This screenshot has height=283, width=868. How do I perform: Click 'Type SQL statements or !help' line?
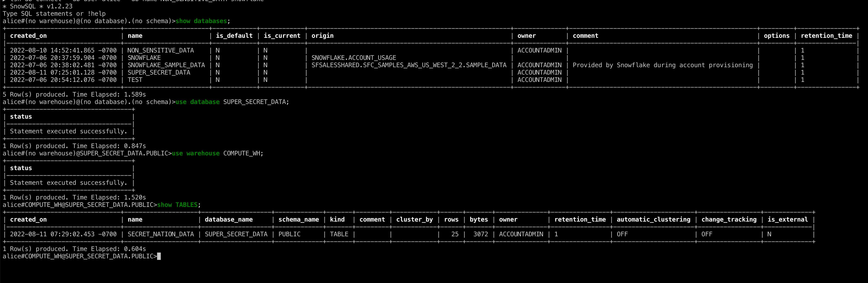pos(54,14)
